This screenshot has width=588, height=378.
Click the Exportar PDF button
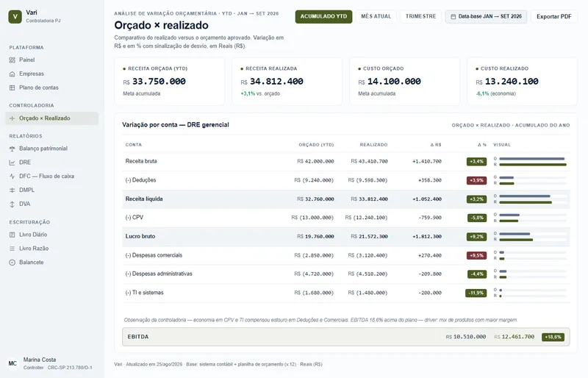(x=554, y=16)
